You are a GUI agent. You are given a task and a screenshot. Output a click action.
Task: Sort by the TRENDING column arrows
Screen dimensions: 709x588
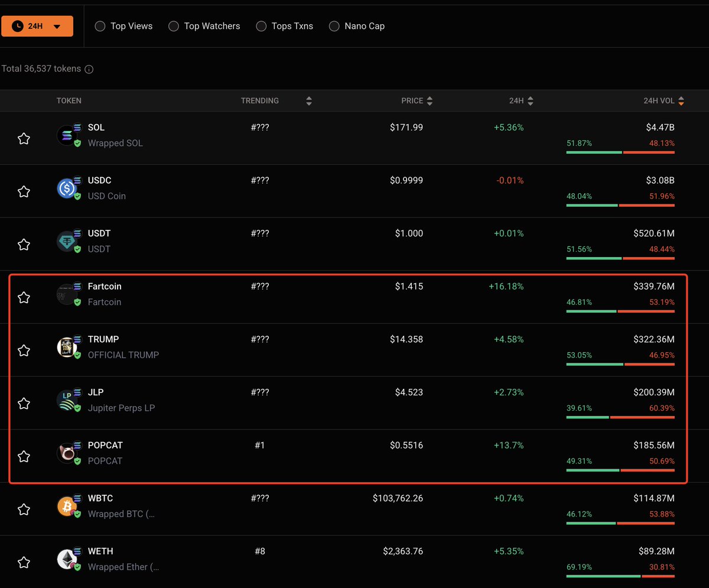tap(308, 101)
